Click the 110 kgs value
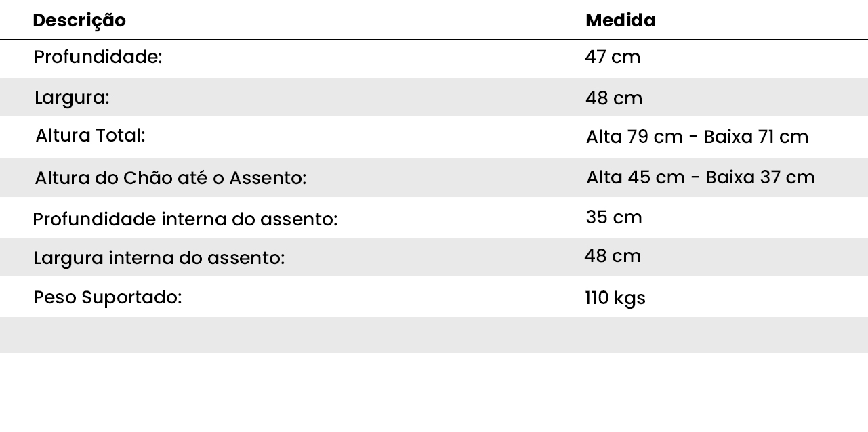 coord(615,299)
